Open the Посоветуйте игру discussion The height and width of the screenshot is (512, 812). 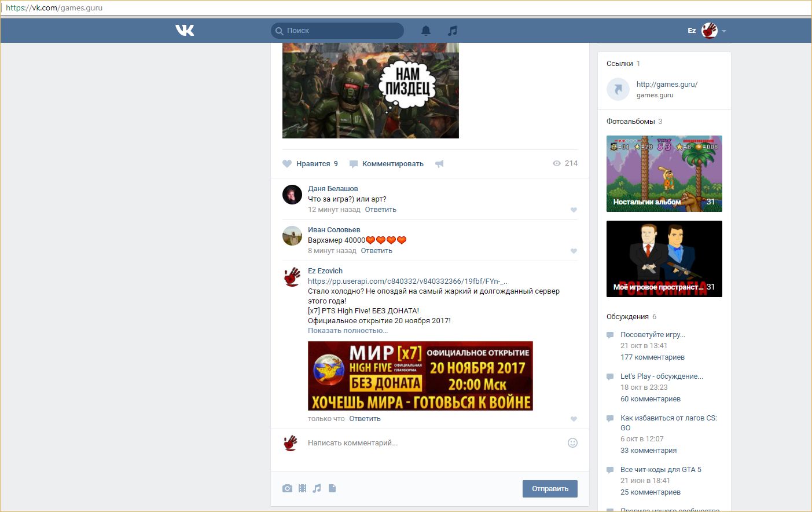point(653,335)
